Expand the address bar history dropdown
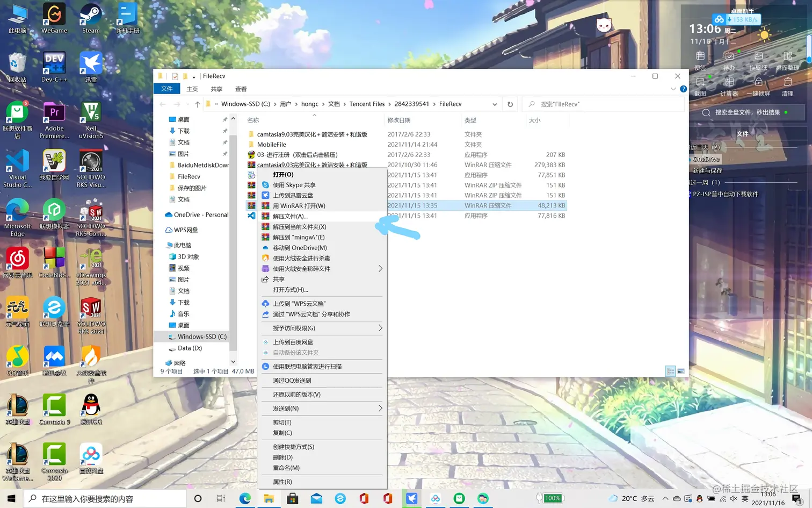Viewport: 812px width, 508px height. click(495, 104)
